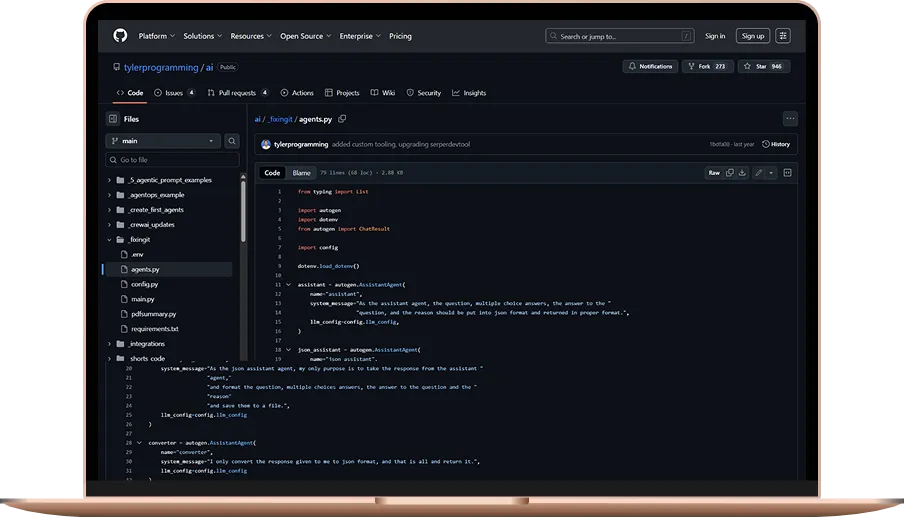Image resolution: width=904 pixels, height=517 pixels.
Task: Copy file path next to agents.py
Action: [x=342, y=118]
